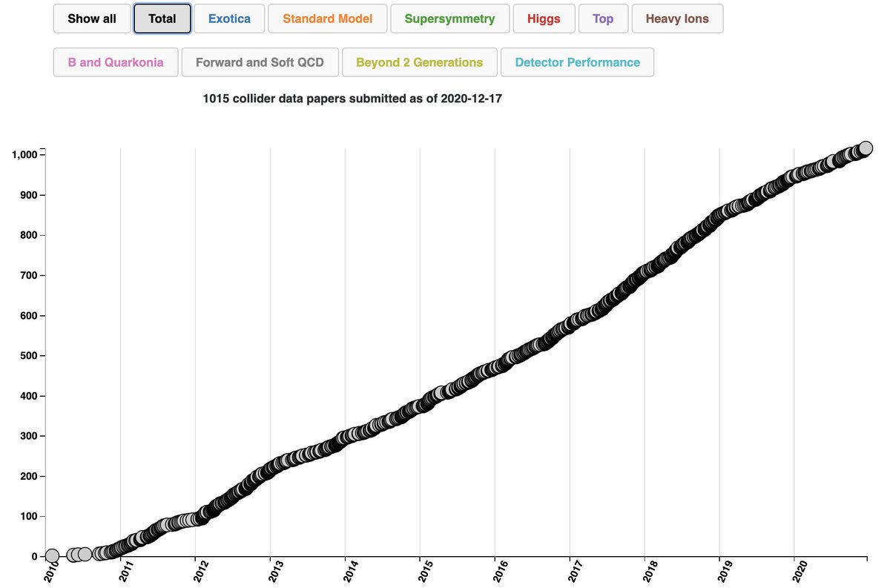Show Standard Model papers
Image resolution: width=890 pixels, height=588 pixels.
click(x=327, y=19)
